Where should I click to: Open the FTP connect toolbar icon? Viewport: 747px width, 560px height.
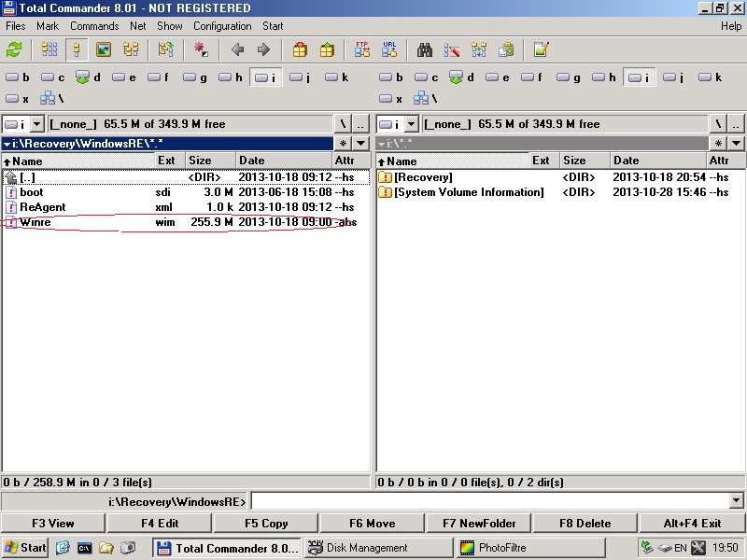tap(361, 49)
